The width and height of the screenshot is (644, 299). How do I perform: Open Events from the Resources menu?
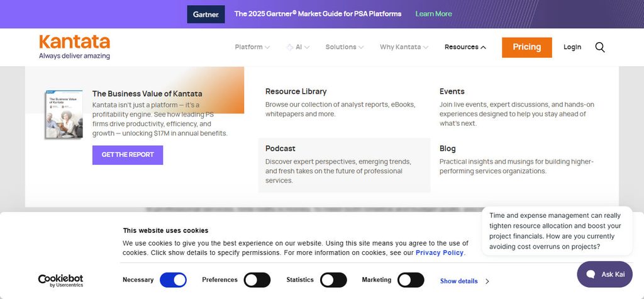(x=452, y=91)
